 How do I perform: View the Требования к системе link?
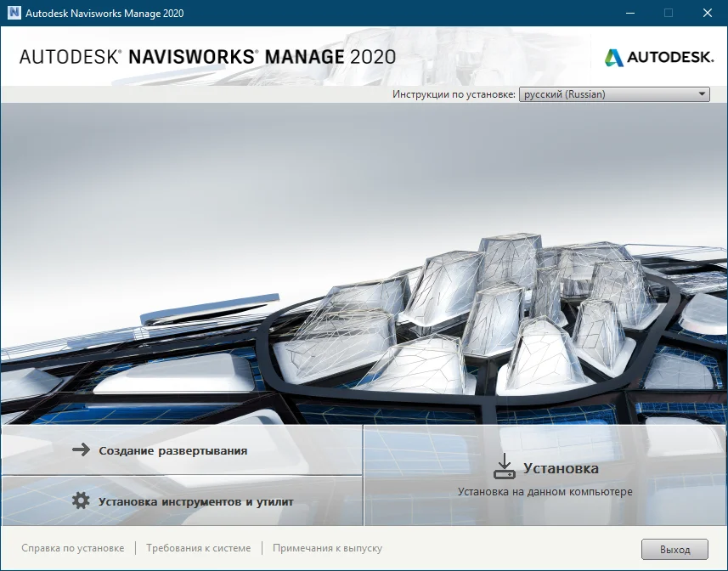point(198,548)
